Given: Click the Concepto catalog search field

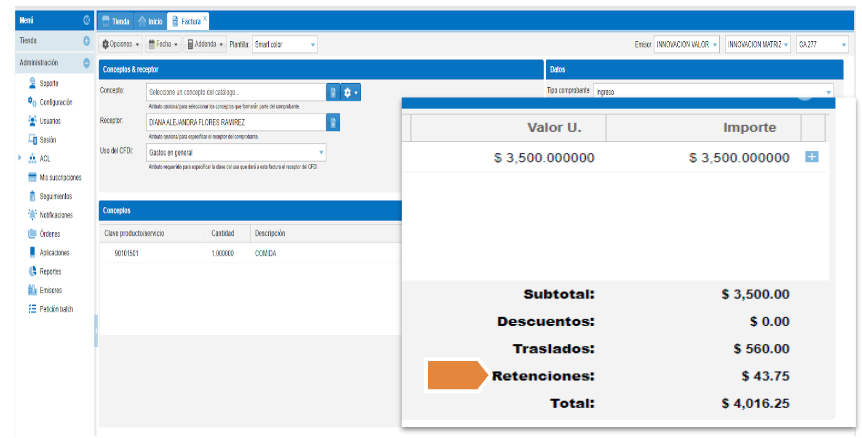Looking at the screenshot, I should (235, 92).
